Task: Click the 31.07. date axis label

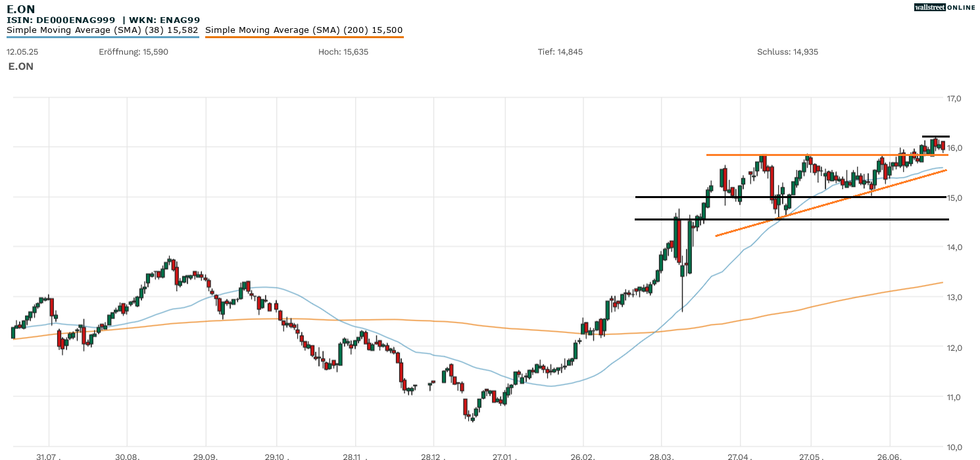Action: click(x=49, y=455)
